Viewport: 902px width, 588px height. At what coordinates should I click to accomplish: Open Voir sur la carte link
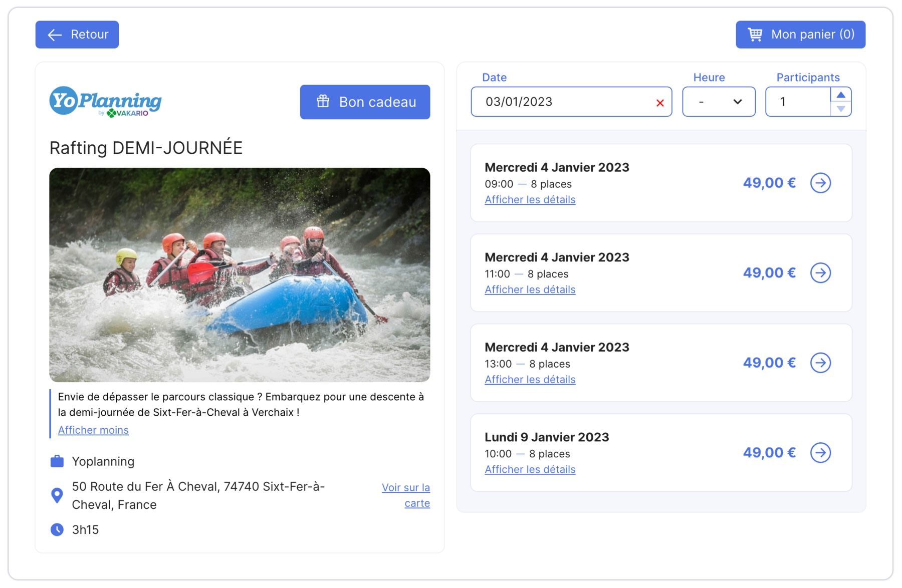pyautogui.click(x=406, y=495)
